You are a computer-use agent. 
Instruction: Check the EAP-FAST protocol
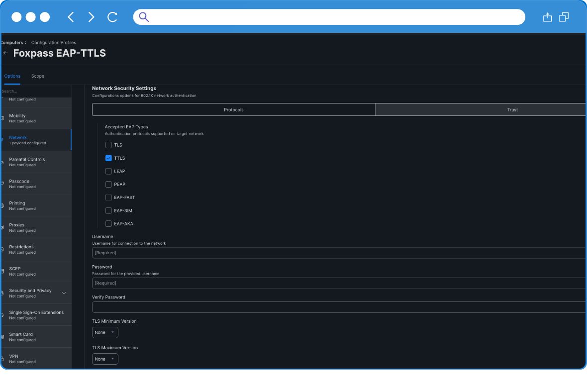108,197
